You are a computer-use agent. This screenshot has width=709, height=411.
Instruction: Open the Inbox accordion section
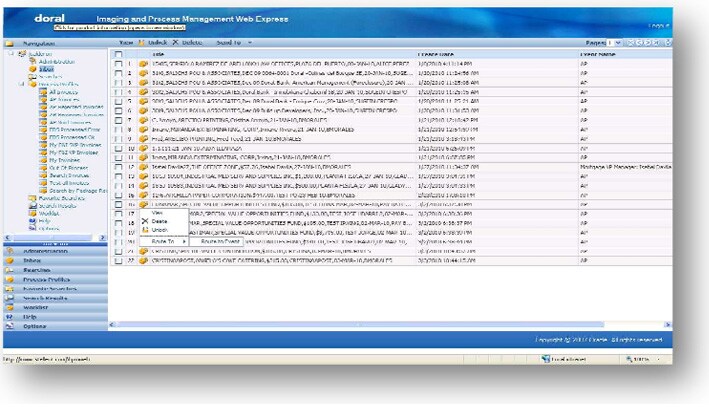[55, 260]
